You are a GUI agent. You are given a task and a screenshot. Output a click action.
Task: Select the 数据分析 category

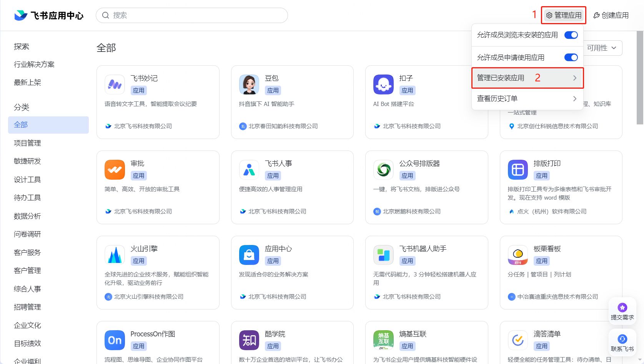27,216
